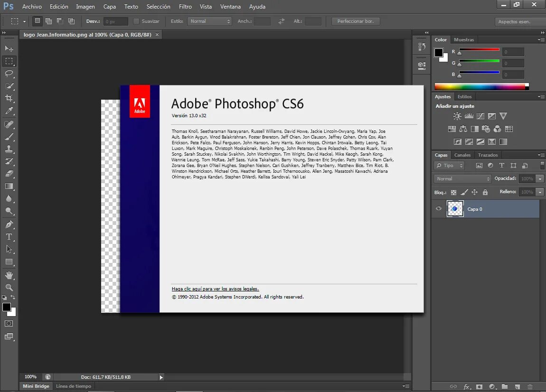Toggle Quick Mask mode
The width and height of the screenshot is (546, 392).
pos(9,323)
